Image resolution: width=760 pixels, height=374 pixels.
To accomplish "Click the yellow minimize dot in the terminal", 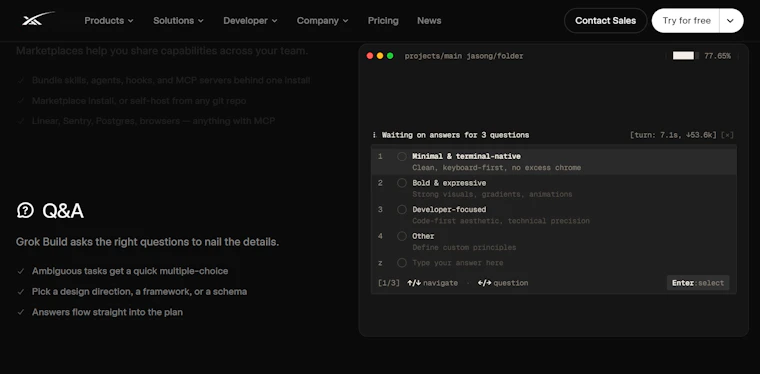I will pyautogui.click(x=380, y=56).
